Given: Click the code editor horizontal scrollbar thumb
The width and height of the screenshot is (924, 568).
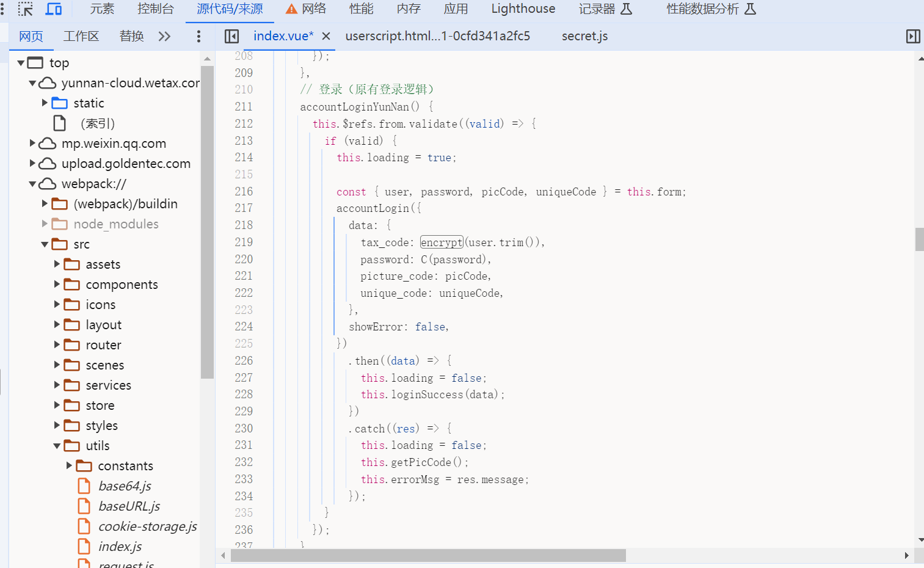Looking at the screenshot, I should (428, 555).
